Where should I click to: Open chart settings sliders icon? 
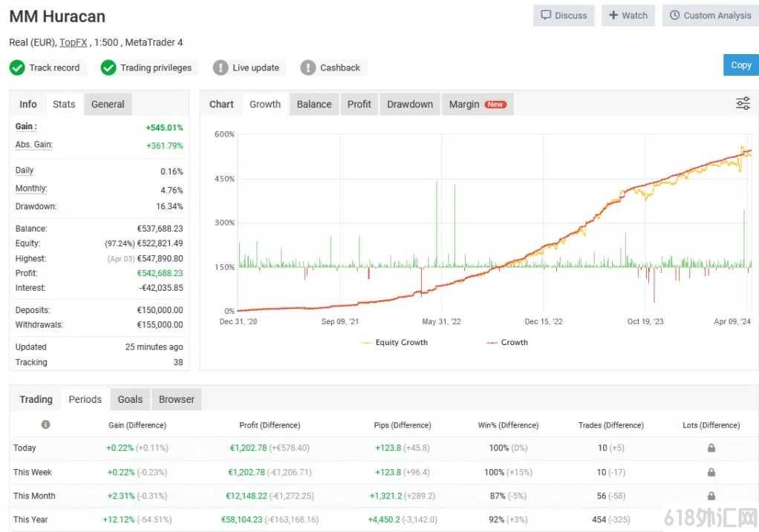743,103
